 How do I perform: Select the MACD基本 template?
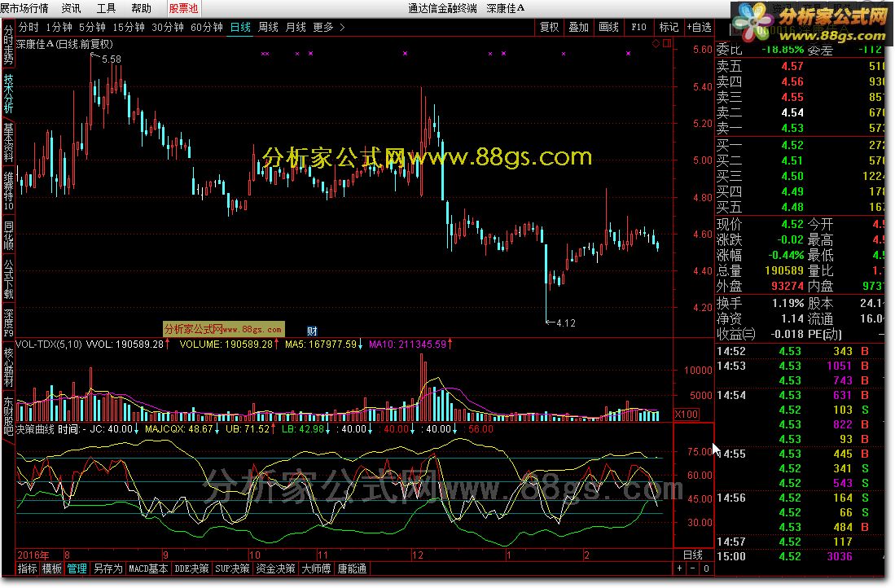(148, 568)
